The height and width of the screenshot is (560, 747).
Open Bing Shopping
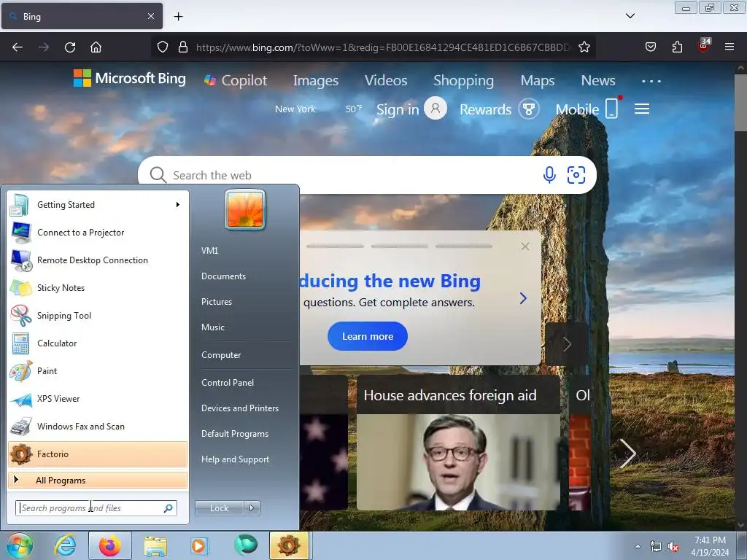coord(463,80)
